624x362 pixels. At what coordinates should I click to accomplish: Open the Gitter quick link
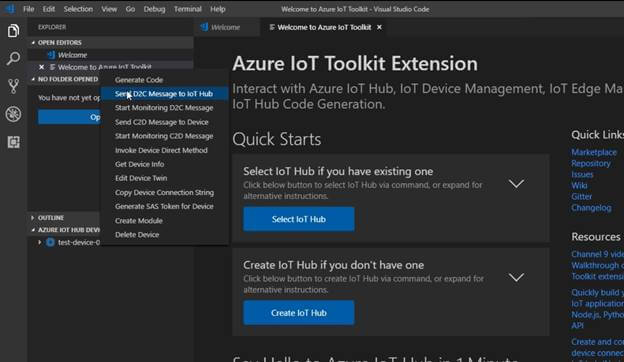pyautogui.click(x=582, y=197)
